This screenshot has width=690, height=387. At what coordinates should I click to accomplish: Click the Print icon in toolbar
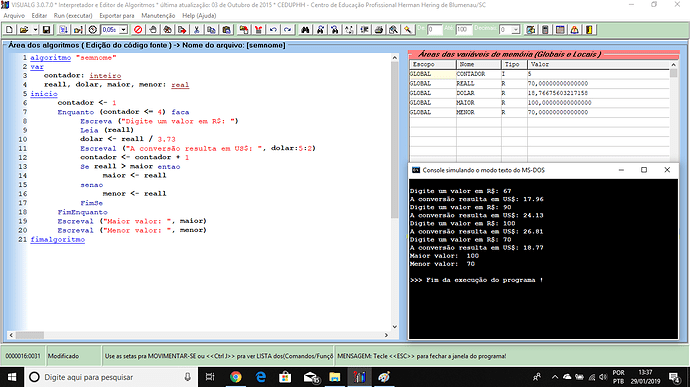point(379,29)
